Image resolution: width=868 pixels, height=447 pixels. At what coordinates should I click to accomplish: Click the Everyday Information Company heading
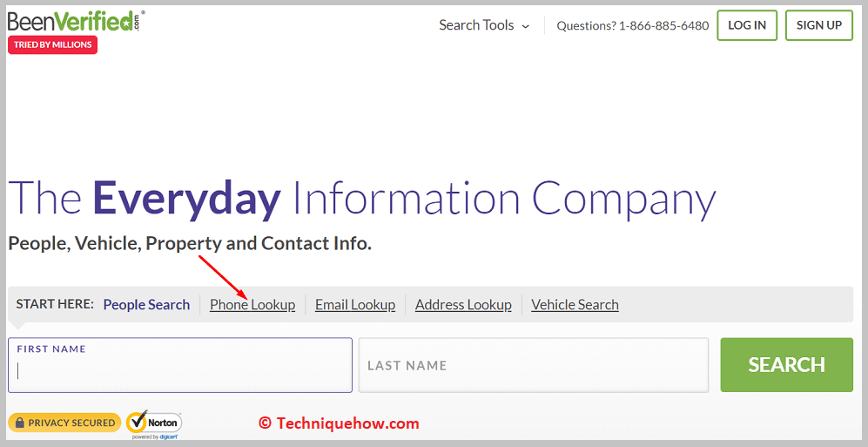[x=362, y=199]
